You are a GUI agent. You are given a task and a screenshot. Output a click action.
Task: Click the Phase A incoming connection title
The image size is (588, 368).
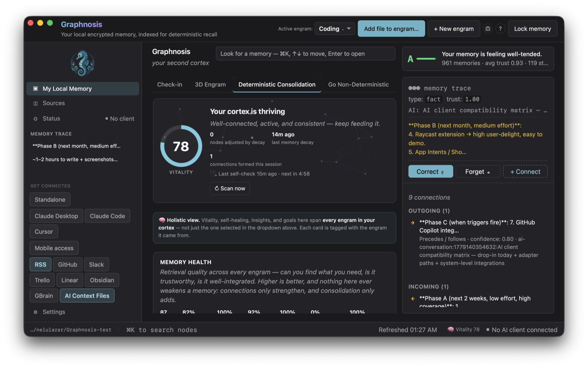click(475, 302)
